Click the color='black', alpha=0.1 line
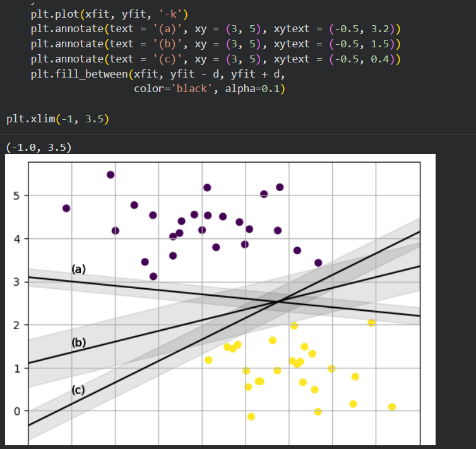 click(210, 89)
